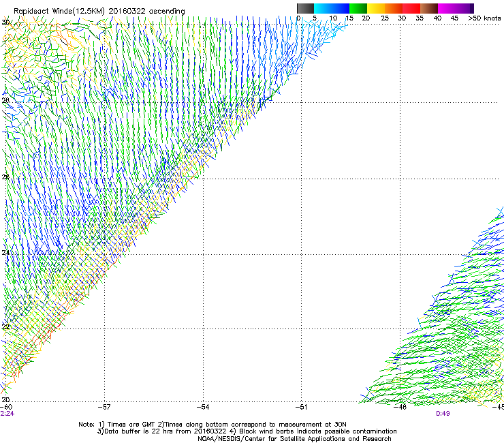Click the '-60' longitude axis label
Image resolution: width=504 pixels, height=443 pixels.
coord(6,407)
